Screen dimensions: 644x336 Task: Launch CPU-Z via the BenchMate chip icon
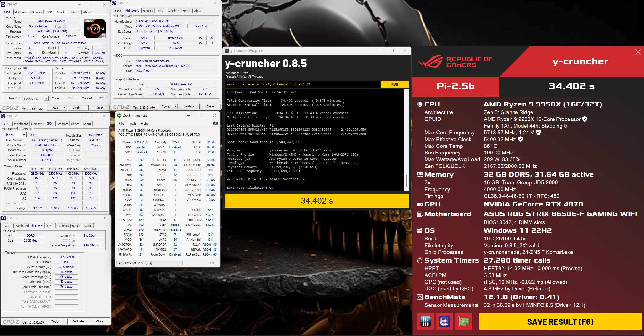click(444, 321)
